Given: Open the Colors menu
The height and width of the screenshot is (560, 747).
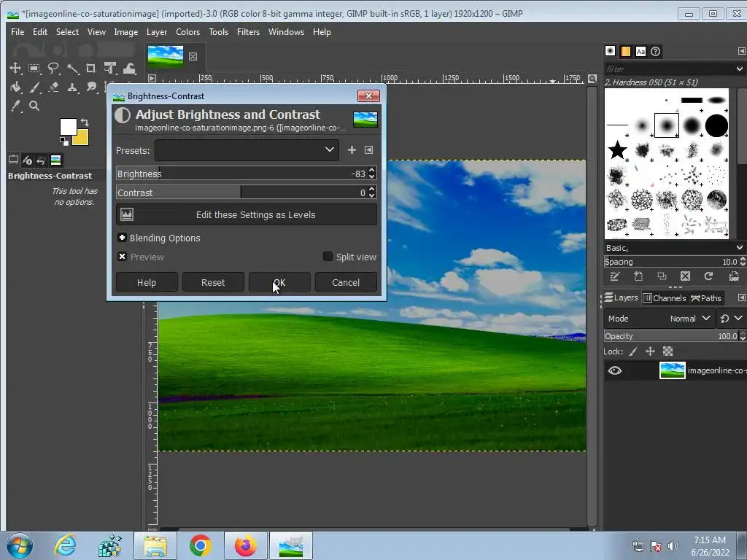Looking at the screenshot, I should 187,32.
